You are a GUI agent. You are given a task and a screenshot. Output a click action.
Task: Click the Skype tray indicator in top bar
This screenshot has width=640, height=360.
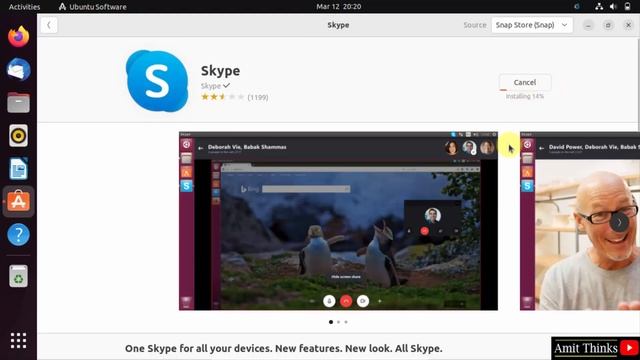coord(577,7)
